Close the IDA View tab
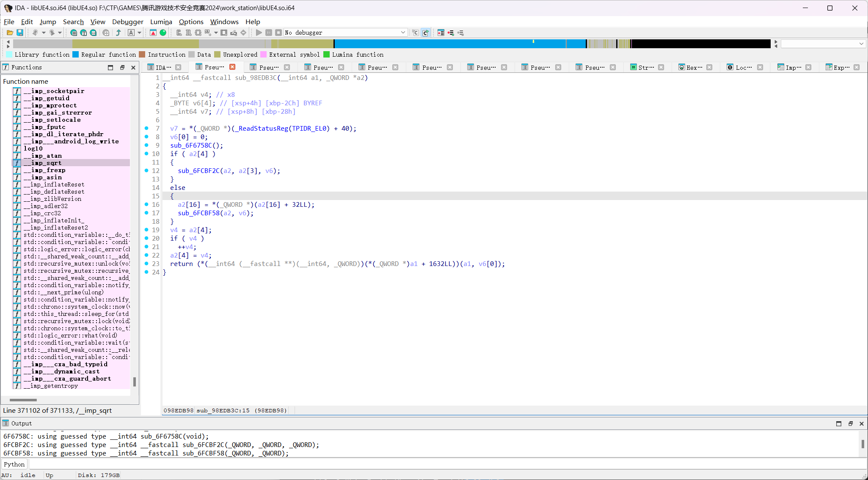 (178, 67)
